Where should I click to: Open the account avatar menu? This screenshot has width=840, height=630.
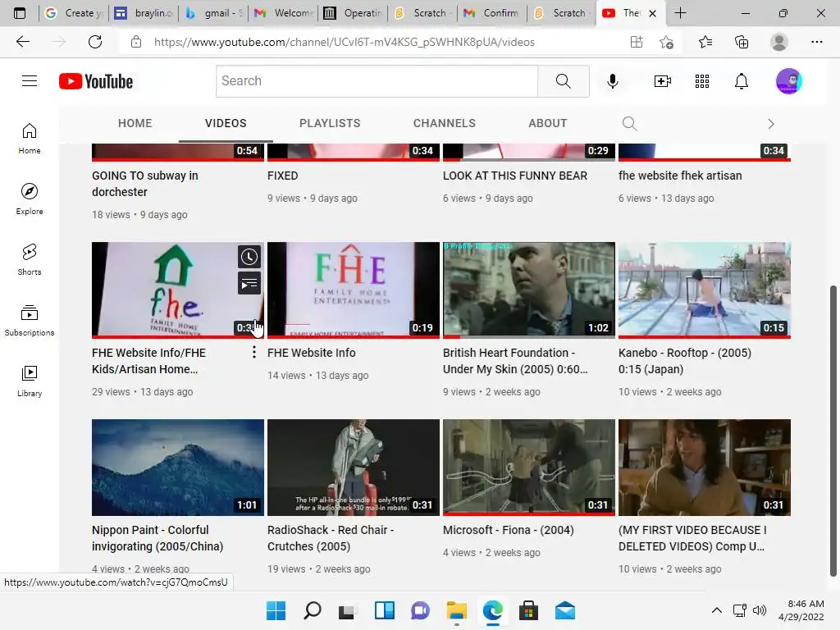click(x=788, y=81)
